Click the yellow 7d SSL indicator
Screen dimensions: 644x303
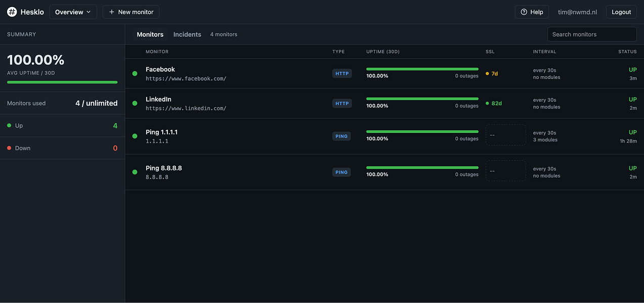coord(492,74)
